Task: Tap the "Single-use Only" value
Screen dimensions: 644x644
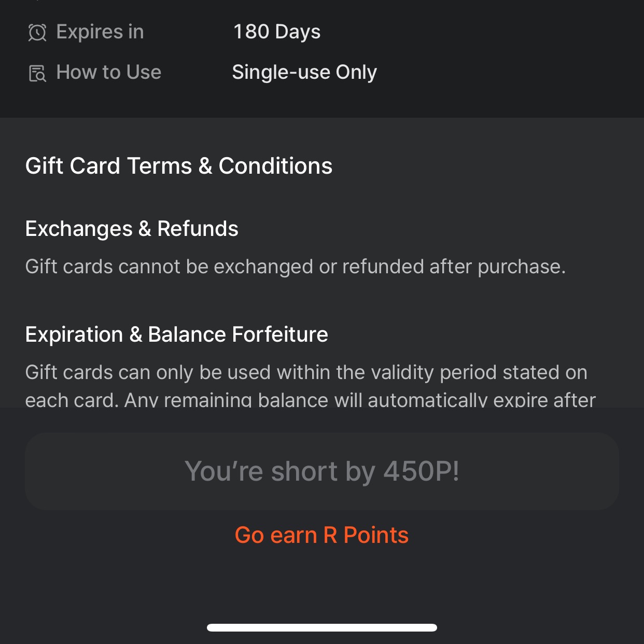Action: tap(304, 72)
